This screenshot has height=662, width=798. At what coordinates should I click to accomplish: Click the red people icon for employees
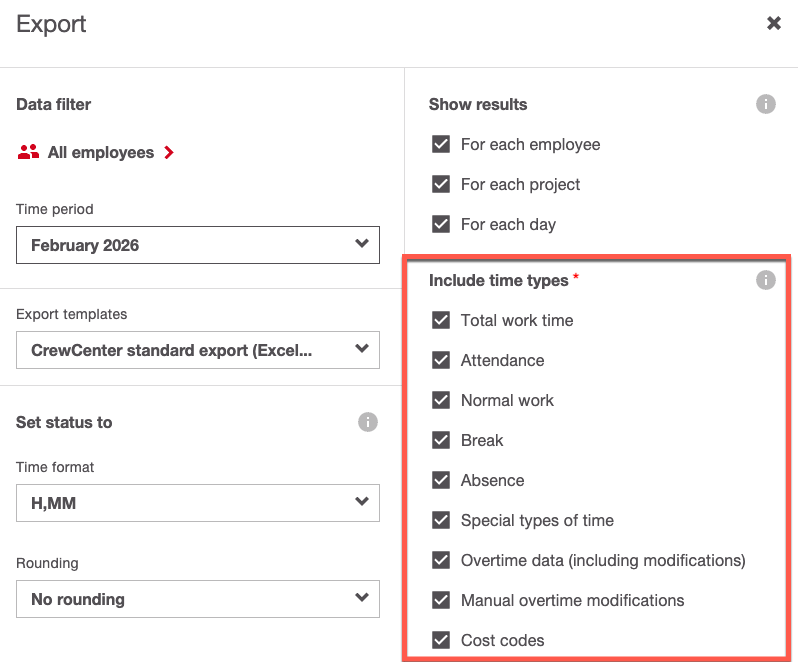(x=28, y=153)
